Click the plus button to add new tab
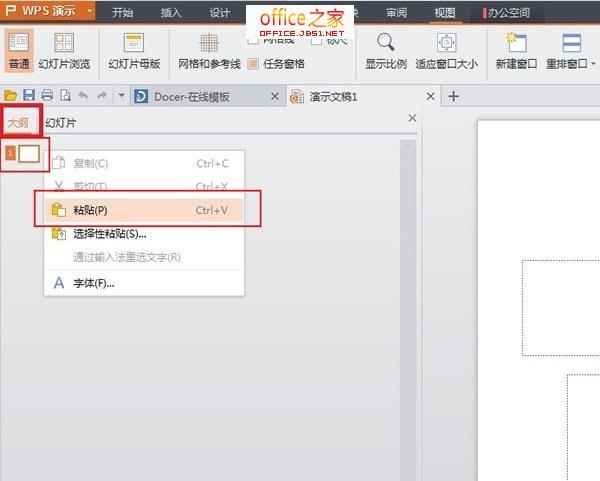The width and height of the screenshot is (600, 481). (x=453, y=96)
